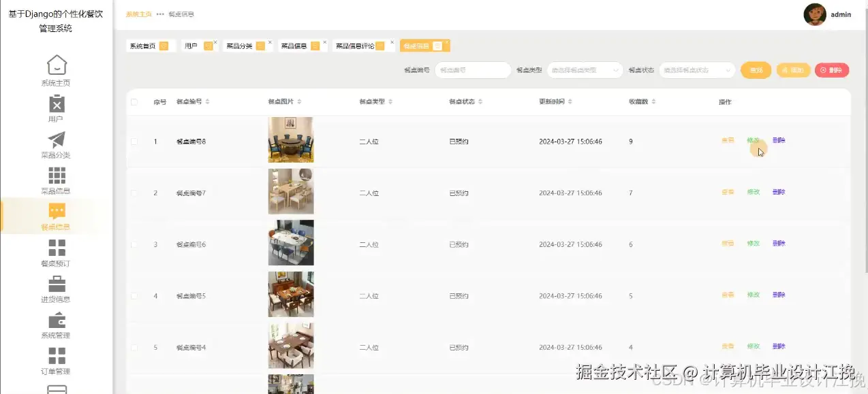868x394 pixels.
Task: Click the orange view link for 餐桌编号8
Action: point(728,141)
